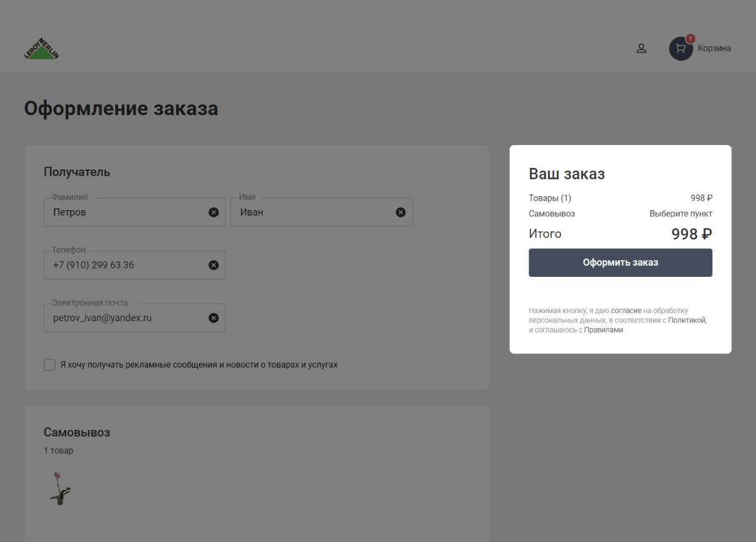Clear the email field using its X icon

(213, 317)
